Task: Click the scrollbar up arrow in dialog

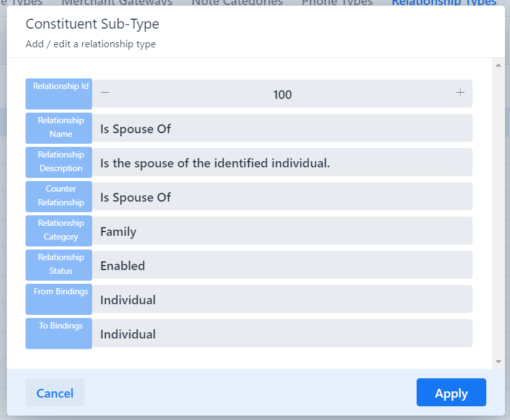Action: tap(498, 65)
